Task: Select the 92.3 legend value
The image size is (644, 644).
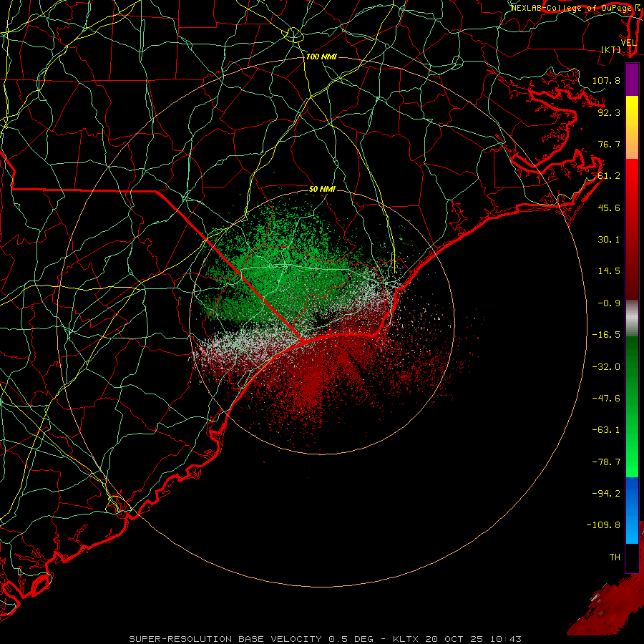Action: click(x=609, y=112)
